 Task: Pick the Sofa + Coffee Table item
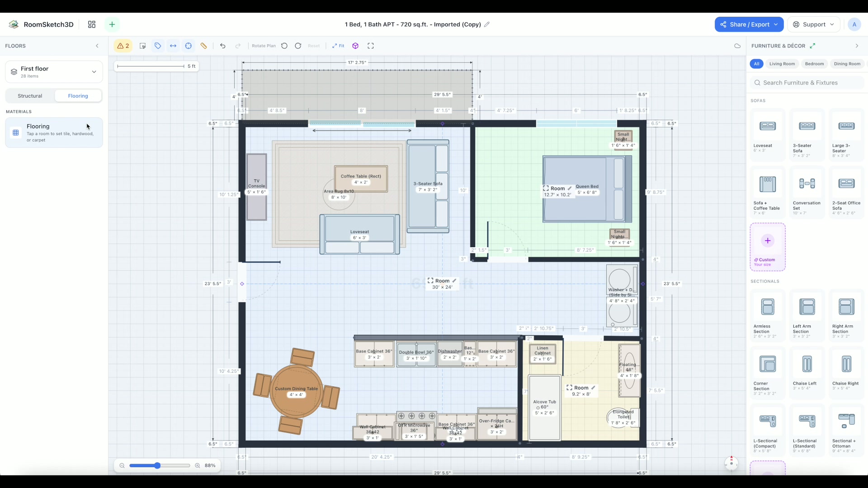(768, 192)
